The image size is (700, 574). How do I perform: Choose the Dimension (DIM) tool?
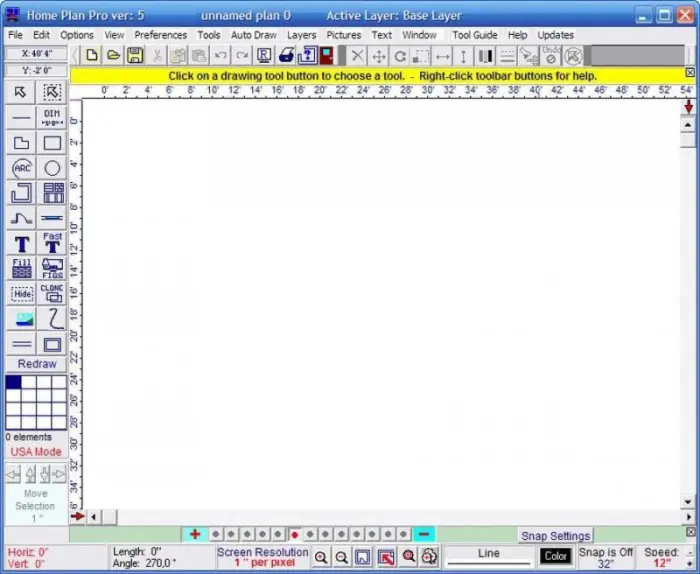pyautogui.click(x=52, y=118)
